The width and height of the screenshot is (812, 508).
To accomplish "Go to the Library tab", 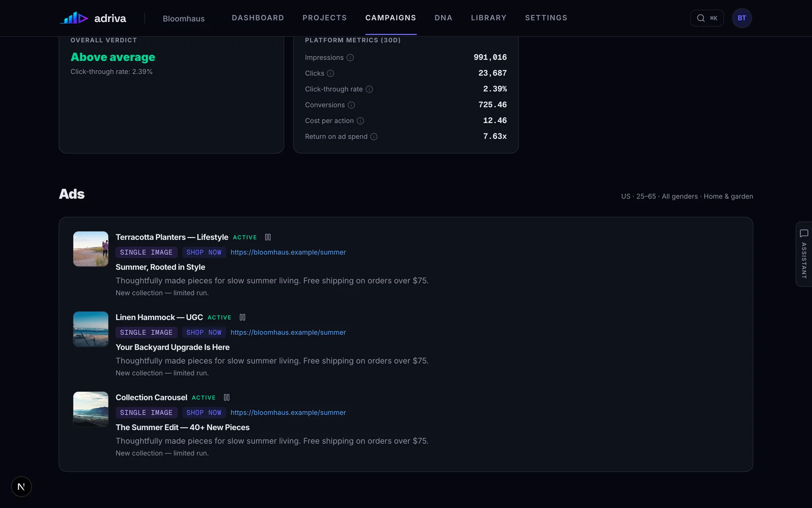I will 489,18.
